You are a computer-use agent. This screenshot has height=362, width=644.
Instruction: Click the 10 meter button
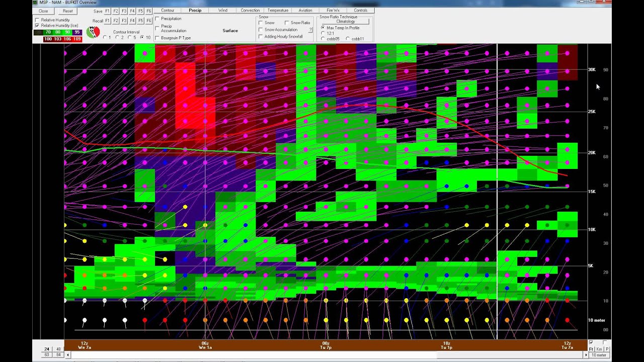point(599,355)
